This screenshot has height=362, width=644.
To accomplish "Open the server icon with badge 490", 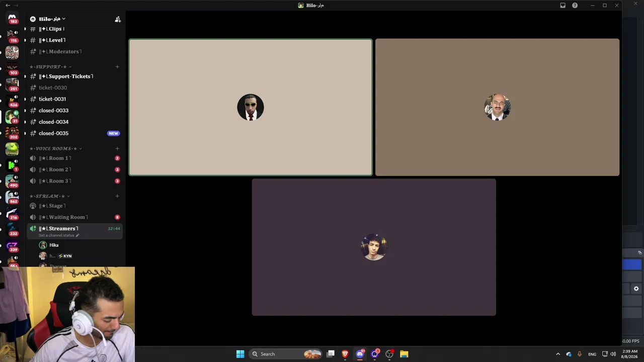I will pos(12,180).
